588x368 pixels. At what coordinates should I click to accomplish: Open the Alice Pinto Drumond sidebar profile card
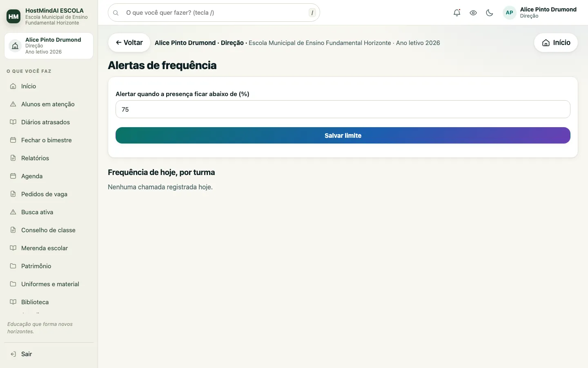tap(49, 46)
